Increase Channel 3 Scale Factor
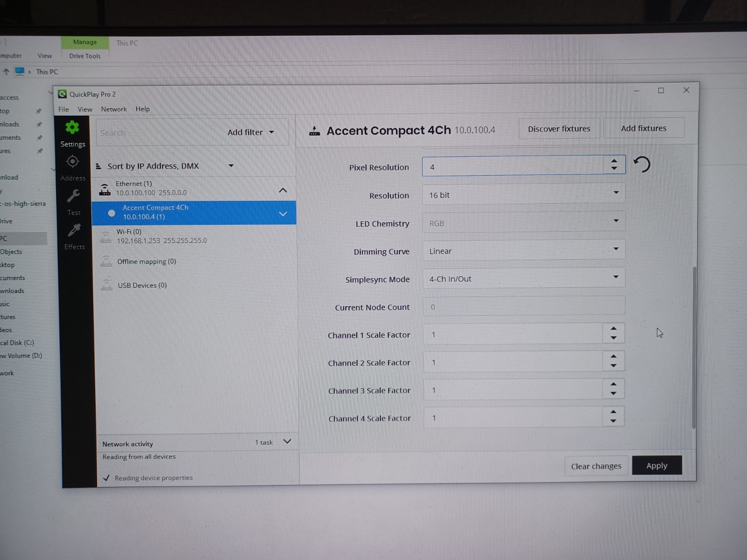 [613, 384]
